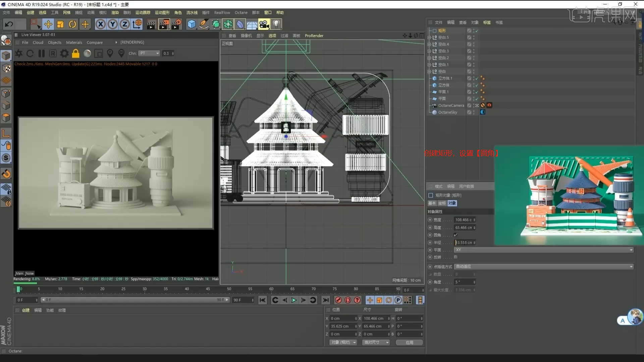
Task: Enable the 反转 reverse checkbox
Action: (x=455, y=257)
